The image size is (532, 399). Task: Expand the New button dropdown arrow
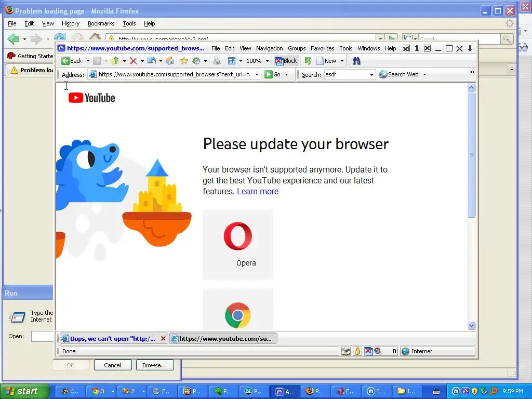(x=342, y=61)
